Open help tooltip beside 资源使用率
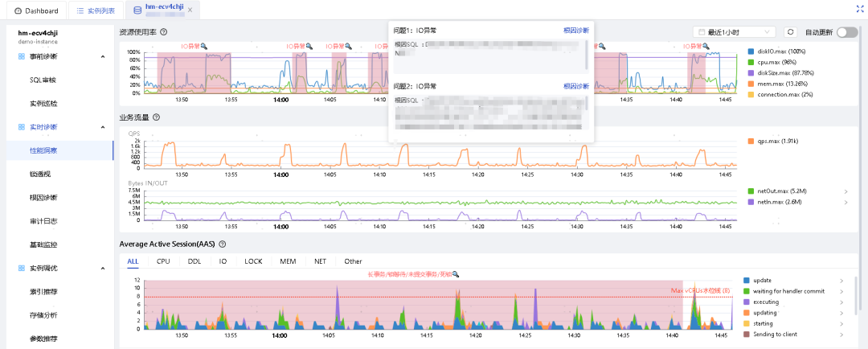The height and width of the screenshot is (349, 868). (x=163, y=32)
